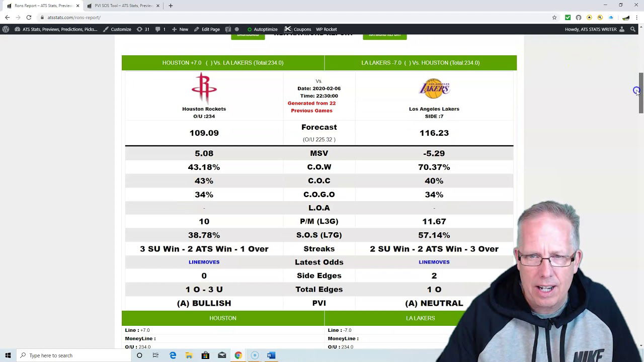Open the comments bubble icon
This screenshot has height=362, width=644.
160,29
